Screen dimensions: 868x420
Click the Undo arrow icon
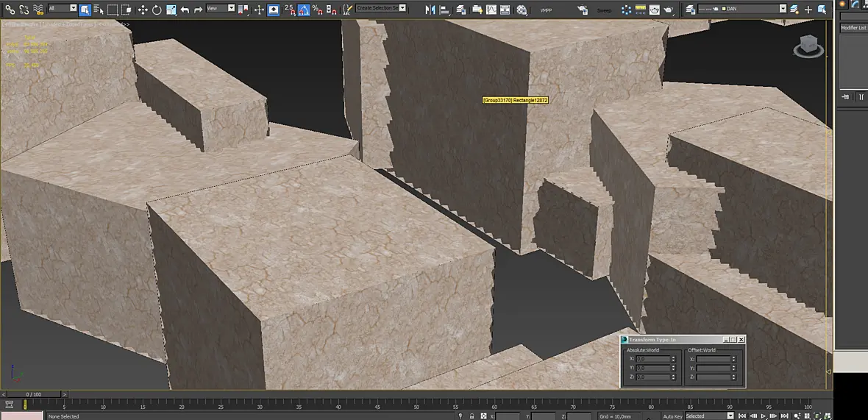tap(185, 10)
